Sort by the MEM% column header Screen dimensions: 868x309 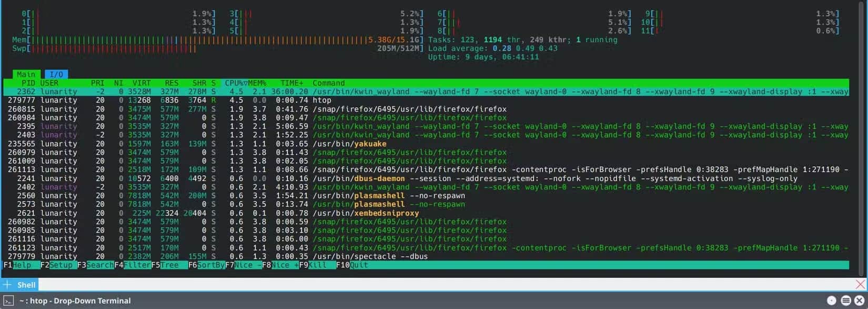point(257,83)
